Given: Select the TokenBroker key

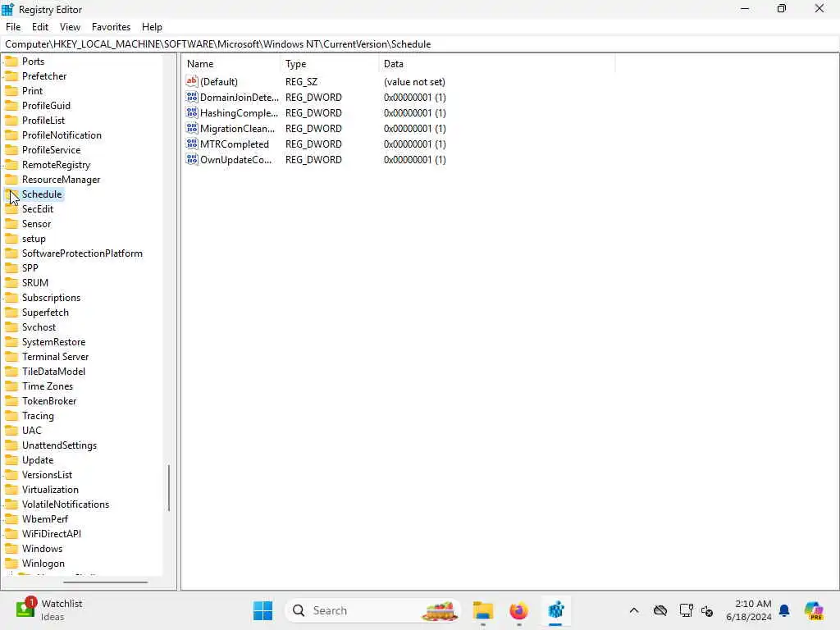Looking at the screenshot, I should click(49, 400).
